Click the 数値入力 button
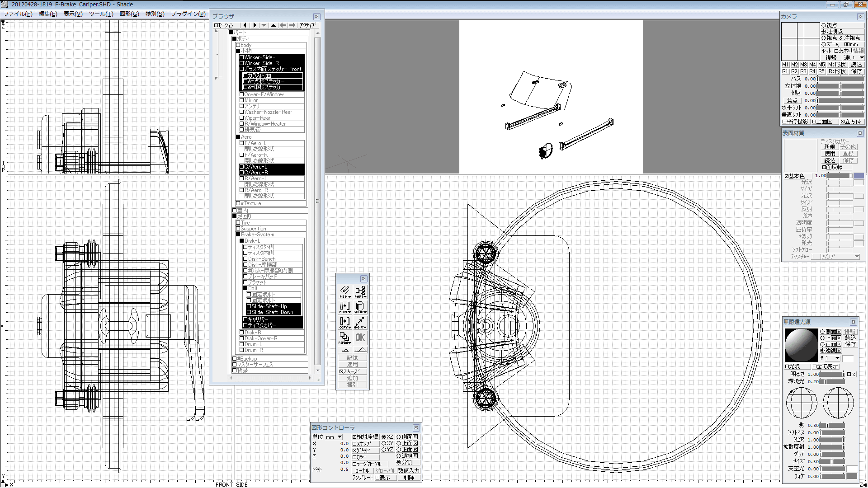 (x=409, y=471)
